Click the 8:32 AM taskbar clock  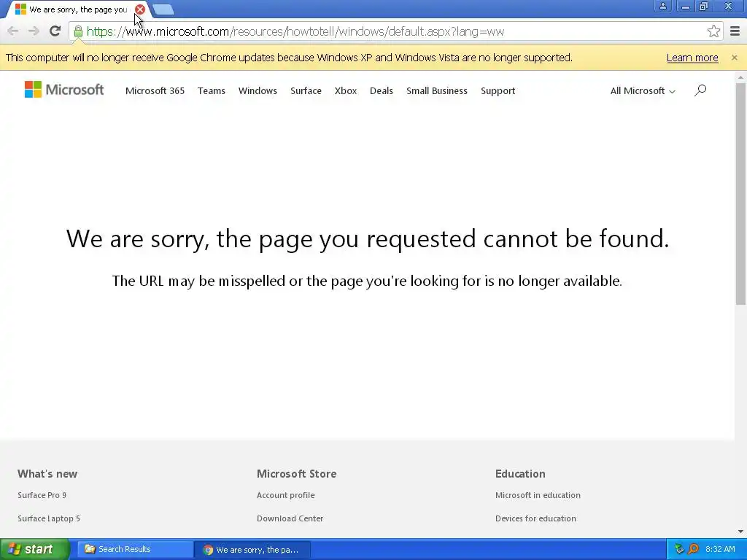click(x=720, y=549)
